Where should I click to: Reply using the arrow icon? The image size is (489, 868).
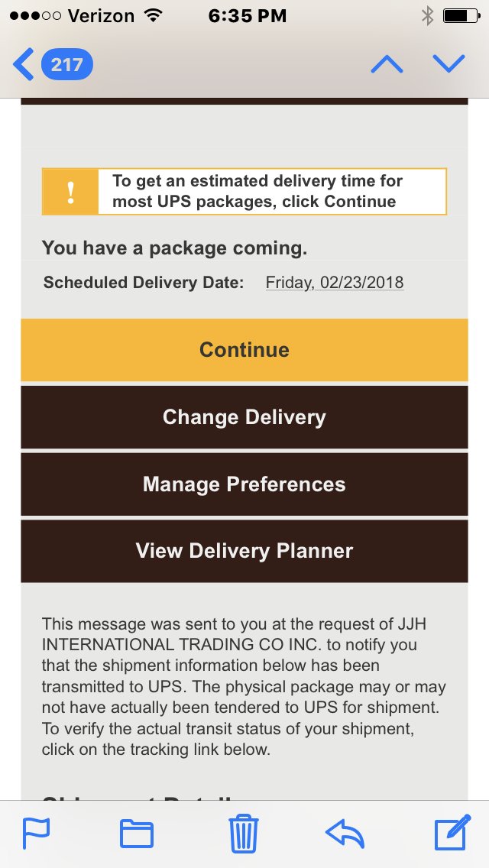345,834
